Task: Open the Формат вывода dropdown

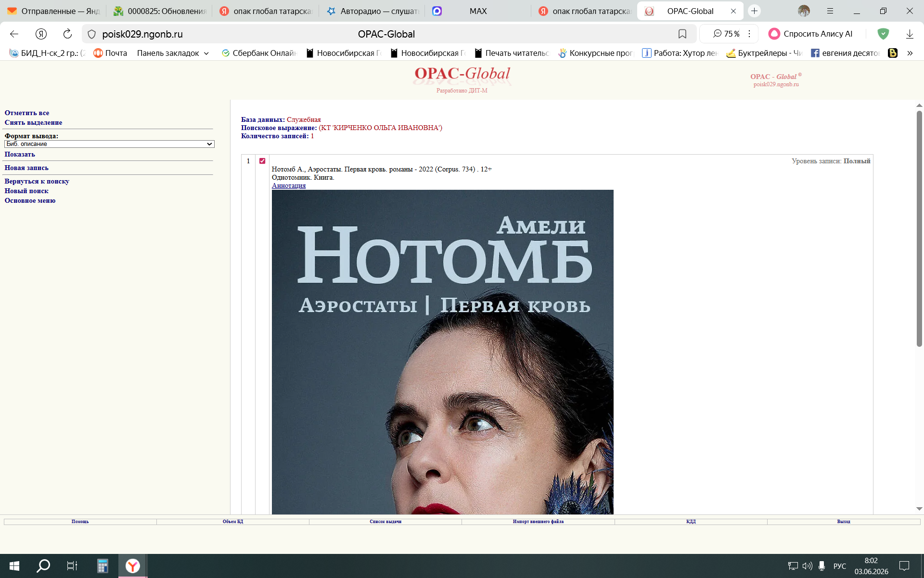Action: [x=109, y=144]
